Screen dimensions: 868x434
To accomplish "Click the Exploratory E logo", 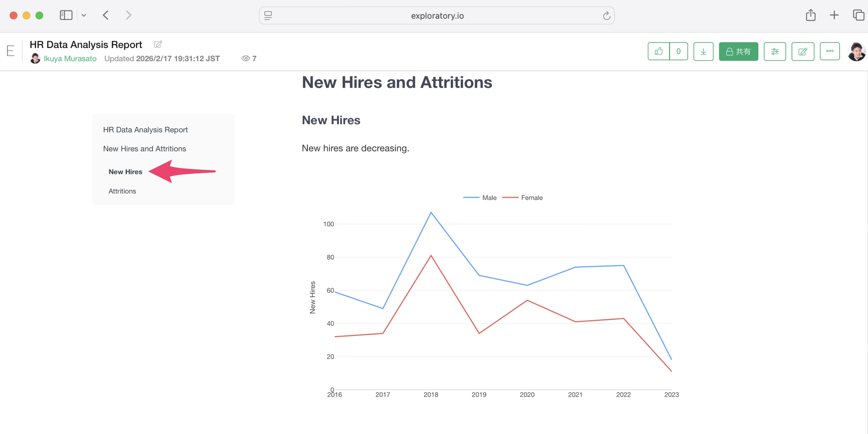I will pyautogui.click(x=10, y=51).
